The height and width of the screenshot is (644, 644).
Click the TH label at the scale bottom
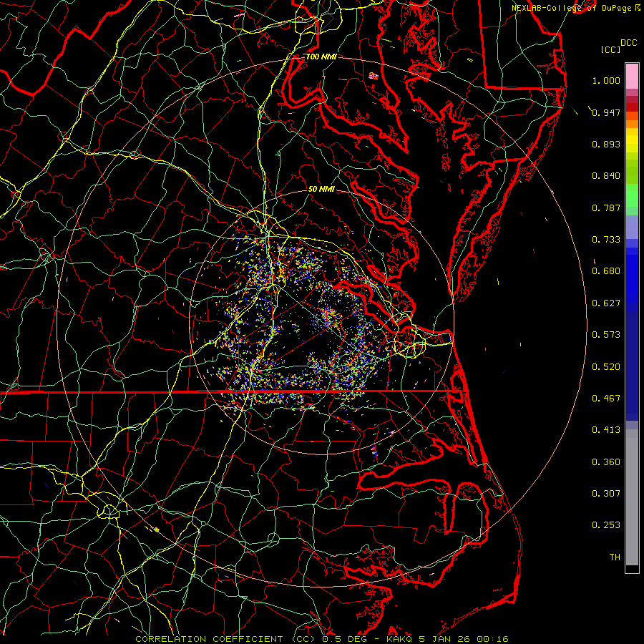point(615,557)
